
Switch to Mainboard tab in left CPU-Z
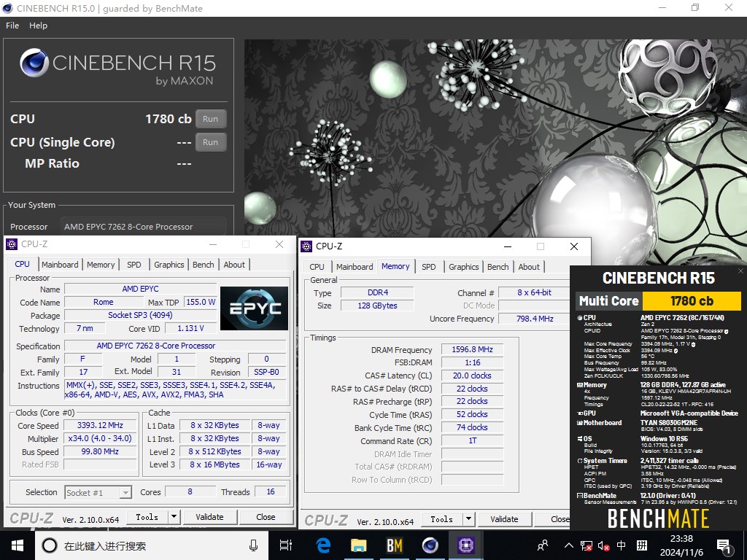60,265
